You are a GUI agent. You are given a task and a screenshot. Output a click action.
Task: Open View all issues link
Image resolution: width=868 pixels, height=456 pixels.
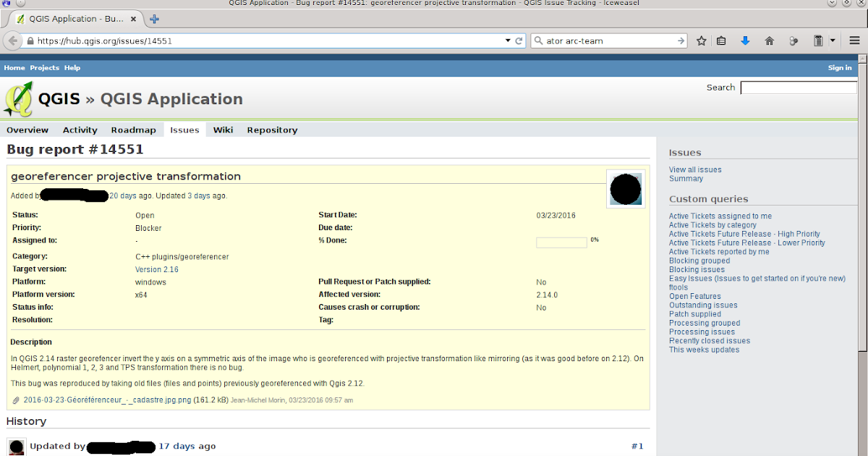[695, 169]
